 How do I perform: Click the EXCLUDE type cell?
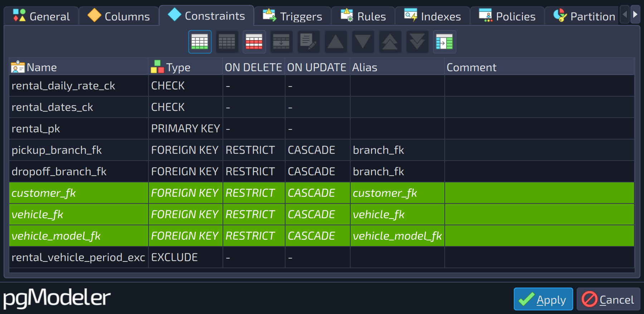186,257
